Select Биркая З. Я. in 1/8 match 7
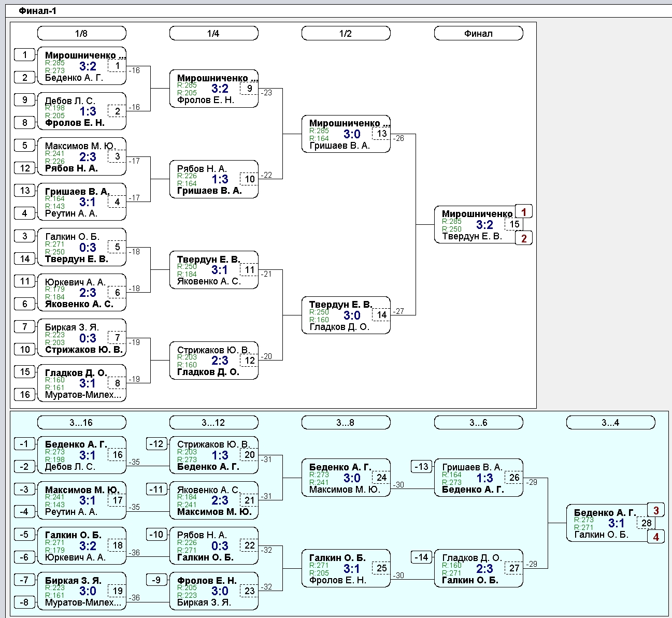Screen dimensions: 672x618 pos(72,327)
